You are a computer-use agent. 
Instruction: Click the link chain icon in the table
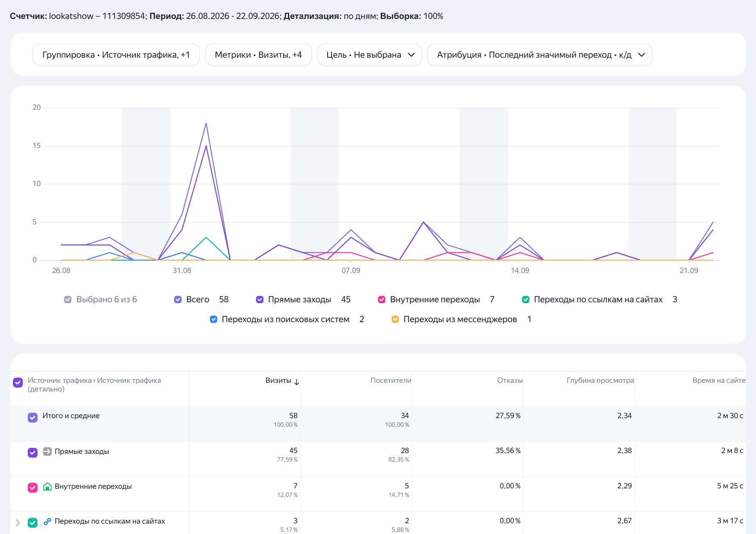47,522
